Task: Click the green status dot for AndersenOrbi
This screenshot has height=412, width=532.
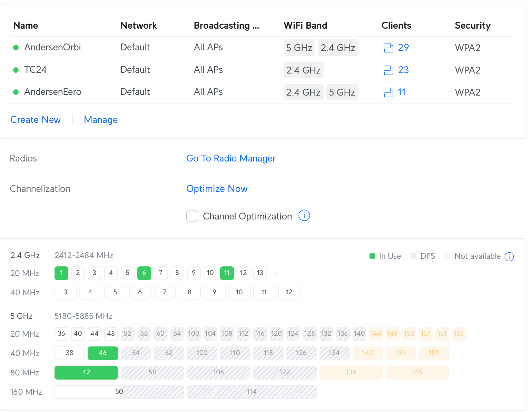Action: point(16,48)
